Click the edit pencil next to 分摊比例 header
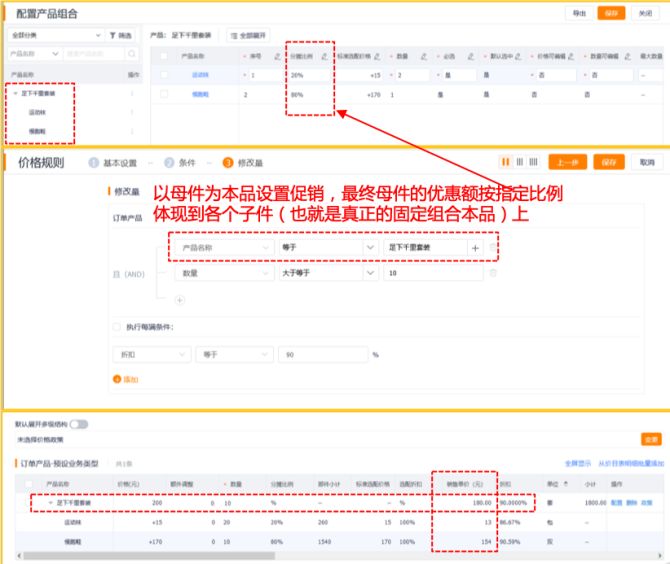This screenshot has width=670, height=564. coord(325,56)
